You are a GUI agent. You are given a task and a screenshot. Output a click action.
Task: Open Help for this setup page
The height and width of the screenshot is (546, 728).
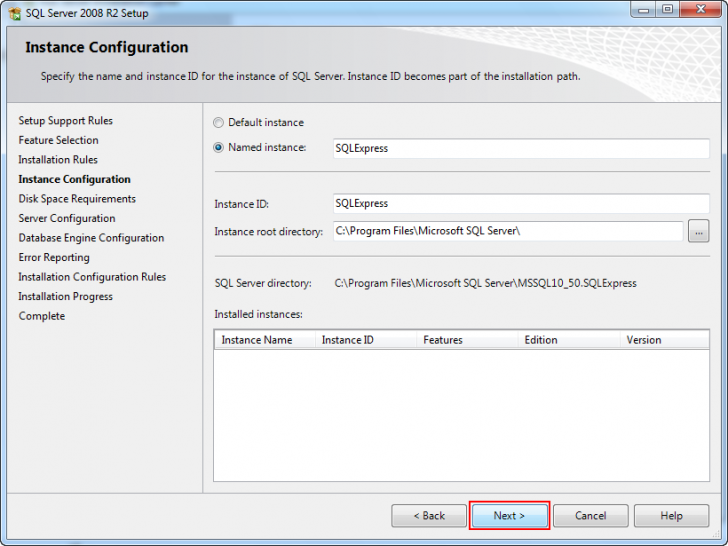click(671, 516)
